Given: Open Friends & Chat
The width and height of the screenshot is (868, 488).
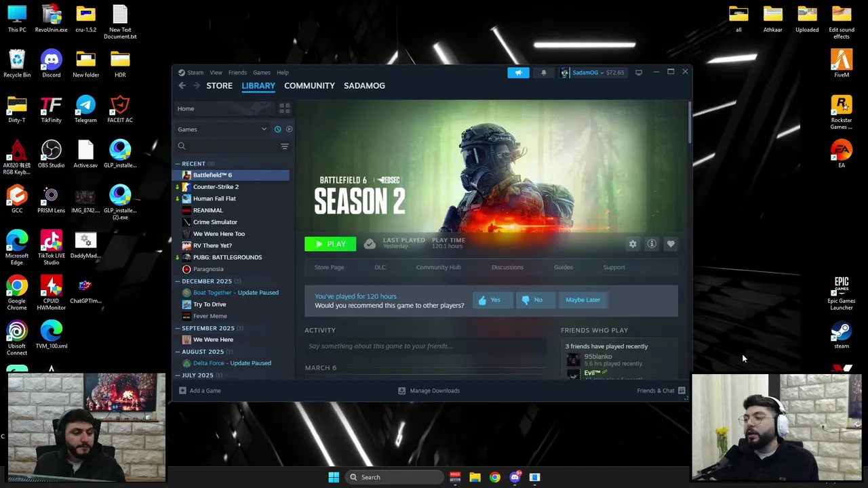Looking at the screenshot, I should 661,390.
